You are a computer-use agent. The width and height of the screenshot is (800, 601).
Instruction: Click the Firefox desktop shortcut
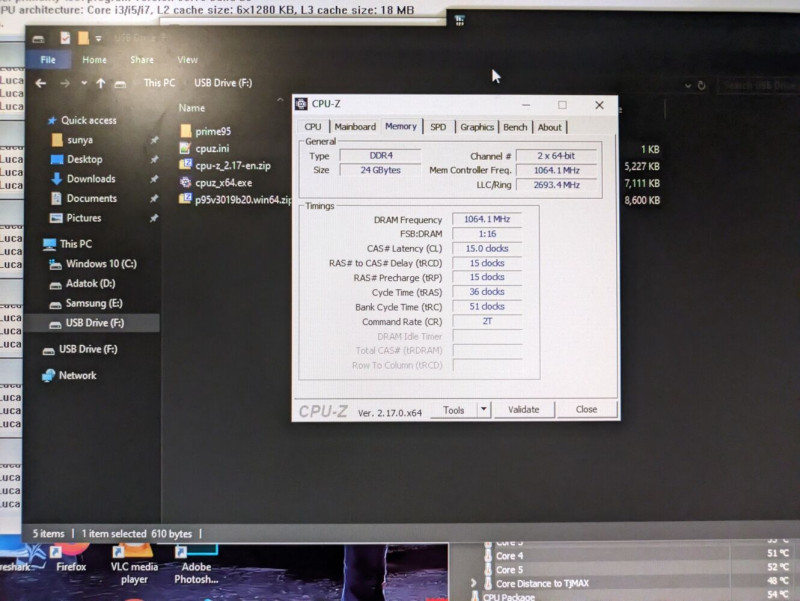tap(70, 560)
